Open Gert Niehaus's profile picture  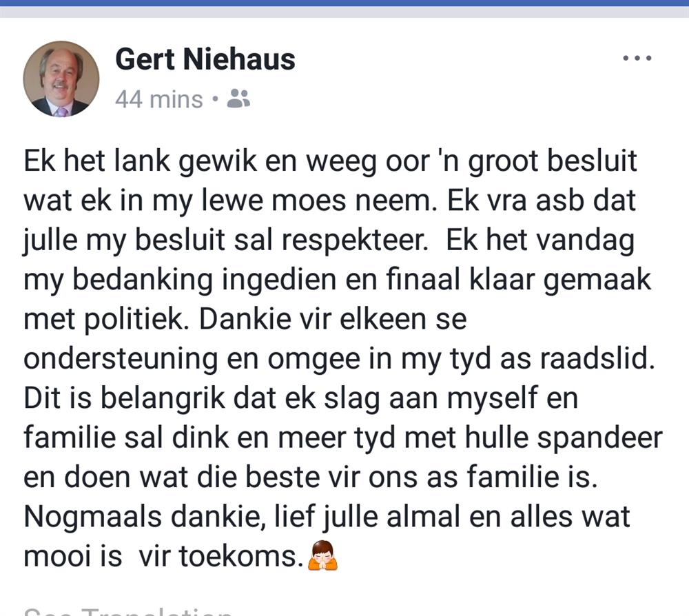click(61, 79)
